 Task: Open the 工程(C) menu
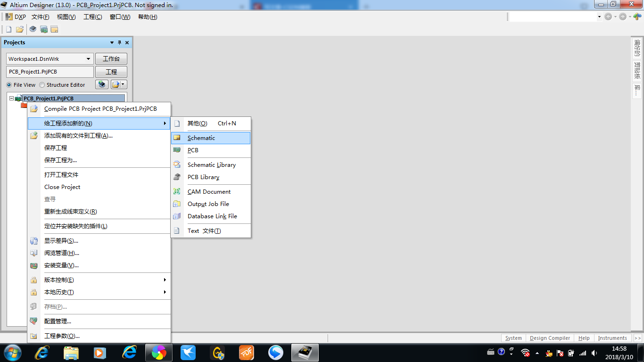pos(92,17)
